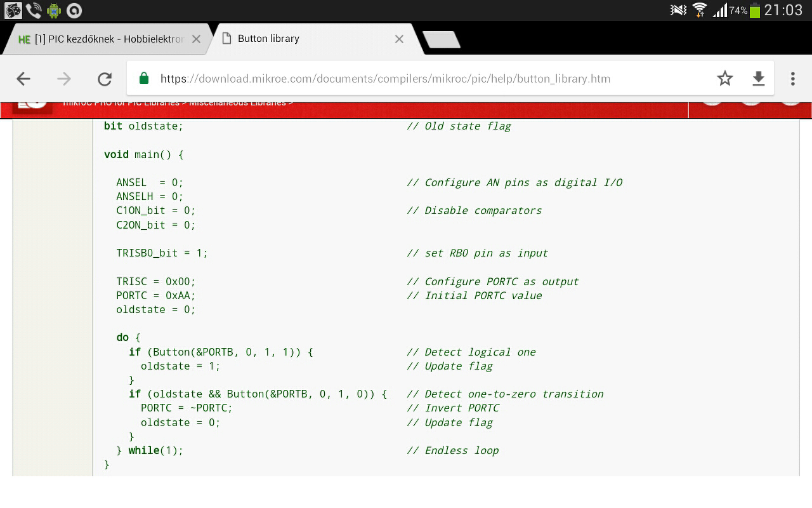Click 'if (oldstate && Button(&PORTB, 0, 1, 0))' line

click(x=258, y=394)
